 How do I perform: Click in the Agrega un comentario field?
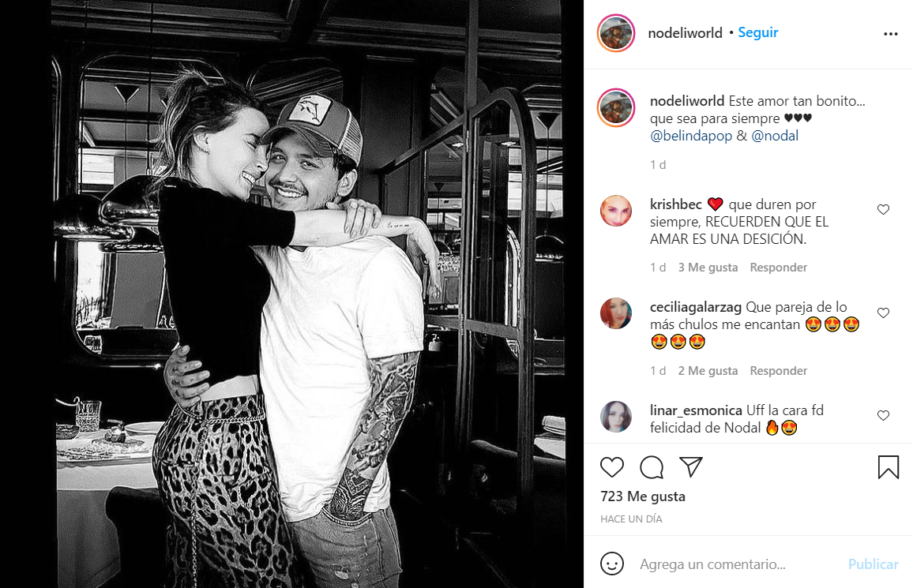point(734,564)
